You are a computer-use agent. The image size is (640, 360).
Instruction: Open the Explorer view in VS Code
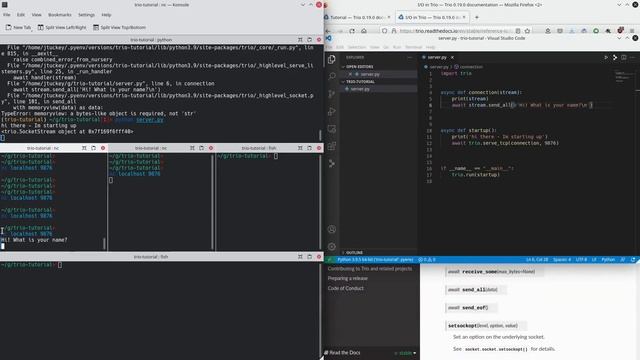(x=331, y=59)
